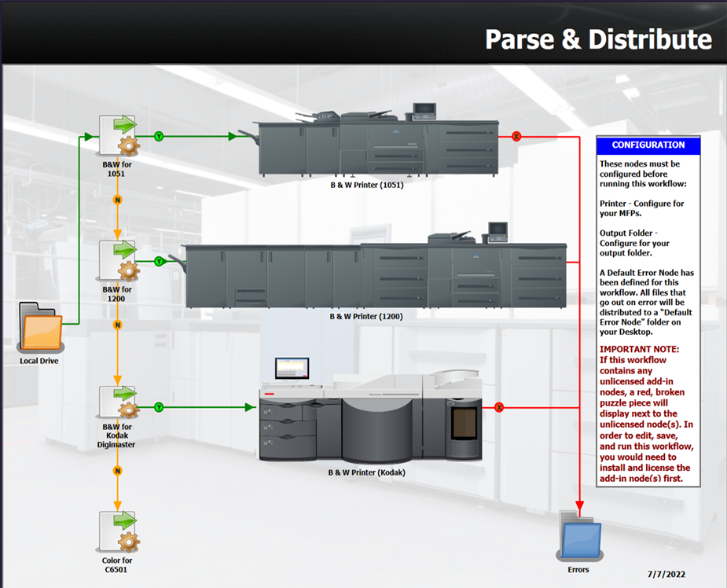Click green Y connector after B&W for 1200
The width and height of the screenshot is (727, 588).
(x=159, y=261)
